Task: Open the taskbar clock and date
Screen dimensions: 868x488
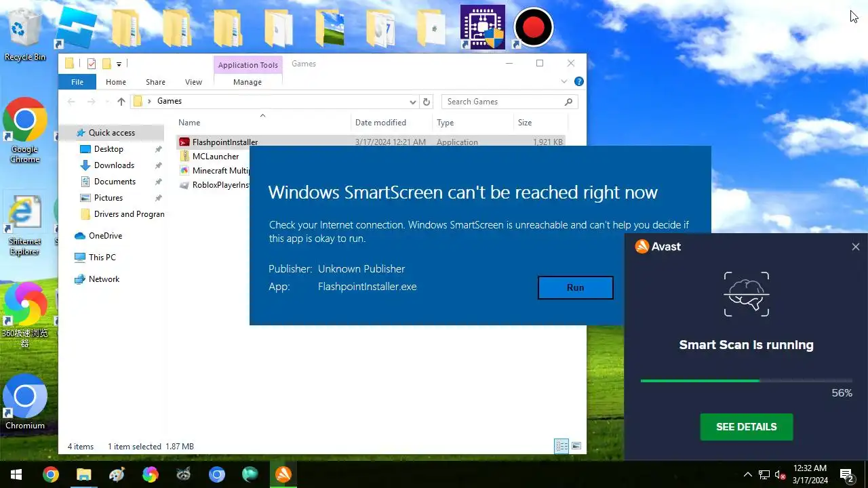Action: [810, 474]
